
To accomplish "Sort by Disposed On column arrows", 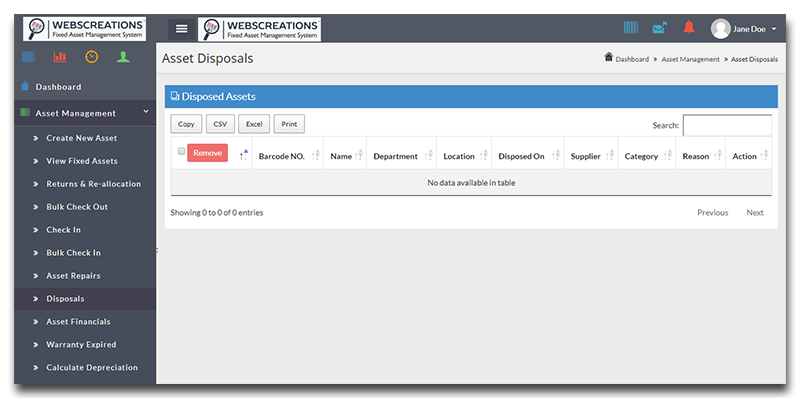I will pyautogui.click(x=556, y=156).
